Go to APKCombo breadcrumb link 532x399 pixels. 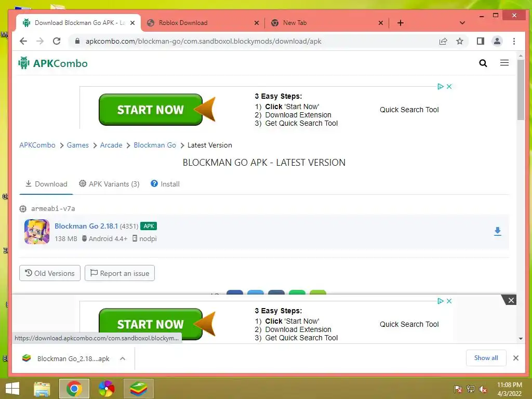[x=37, y=145]
